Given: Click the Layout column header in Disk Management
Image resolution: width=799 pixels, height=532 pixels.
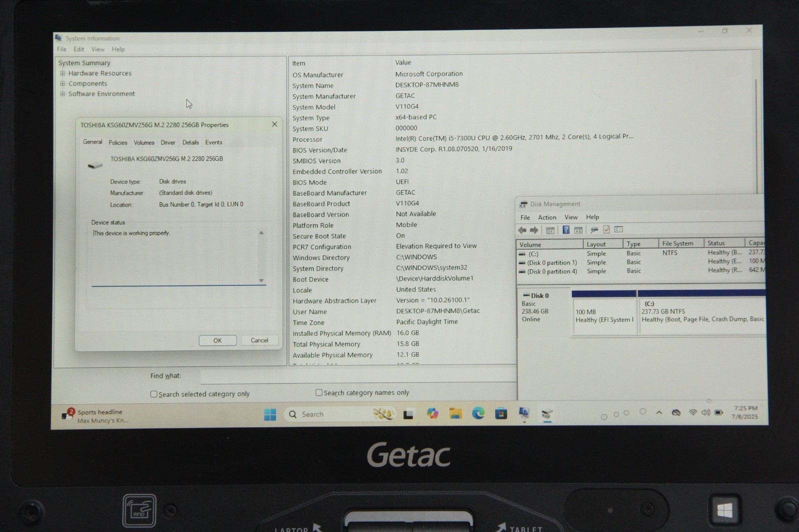Looking at the screenshot, I should 603,244.
